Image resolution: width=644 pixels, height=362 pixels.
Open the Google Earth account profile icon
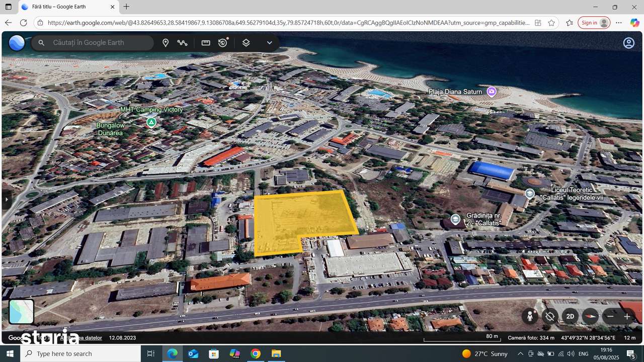coord(628,43)
